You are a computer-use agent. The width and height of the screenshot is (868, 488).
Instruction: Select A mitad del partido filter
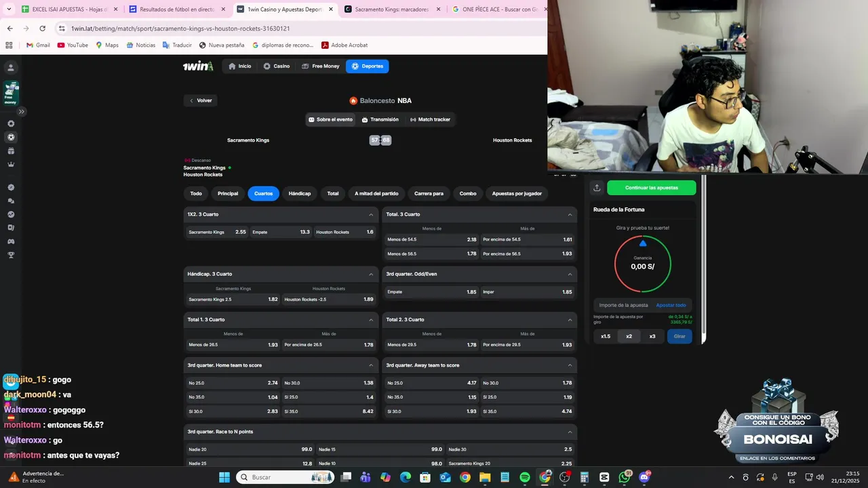376,193
